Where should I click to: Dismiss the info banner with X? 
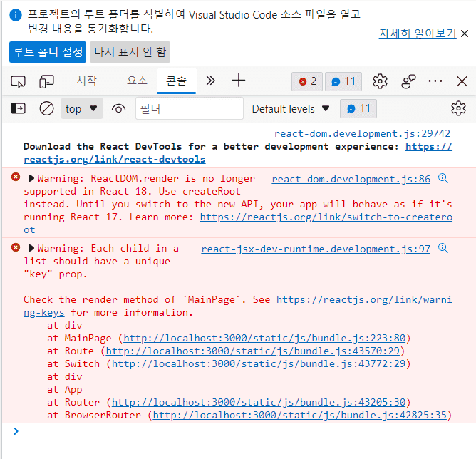click(x=465, y=33)
